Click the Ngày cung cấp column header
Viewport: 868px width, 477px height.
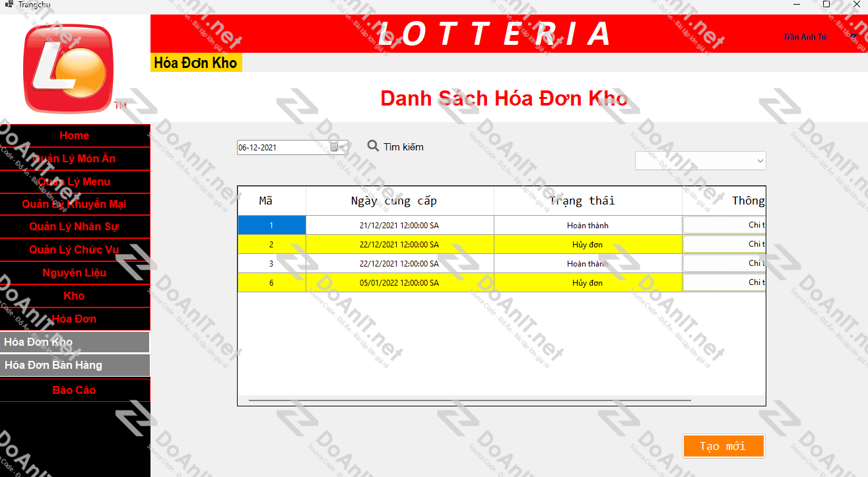pyautogui.click(x=400, y=201)
